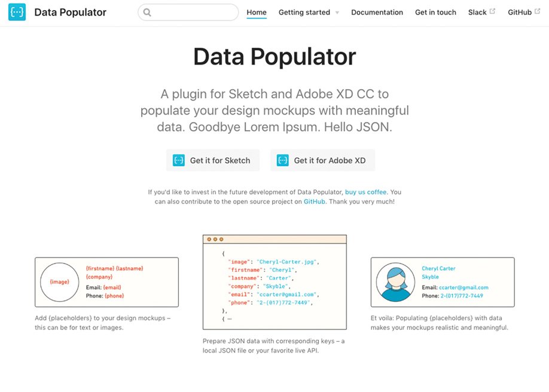Click the Adobe XD button's plugin icon
The width and height of the screenshot is (549, 392).
(x=283, y=160)
